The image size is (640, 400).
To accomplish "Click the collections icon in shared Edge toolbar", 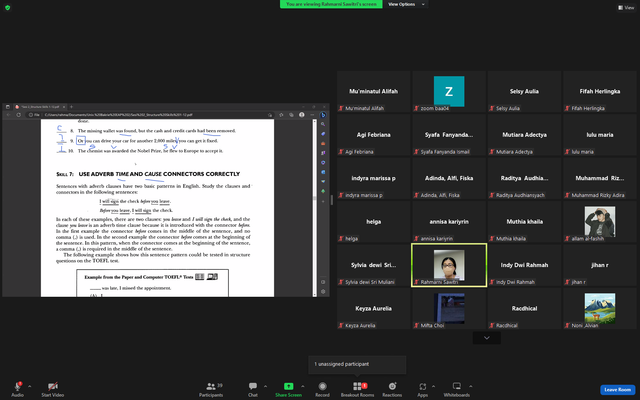I will coord(291,115).
